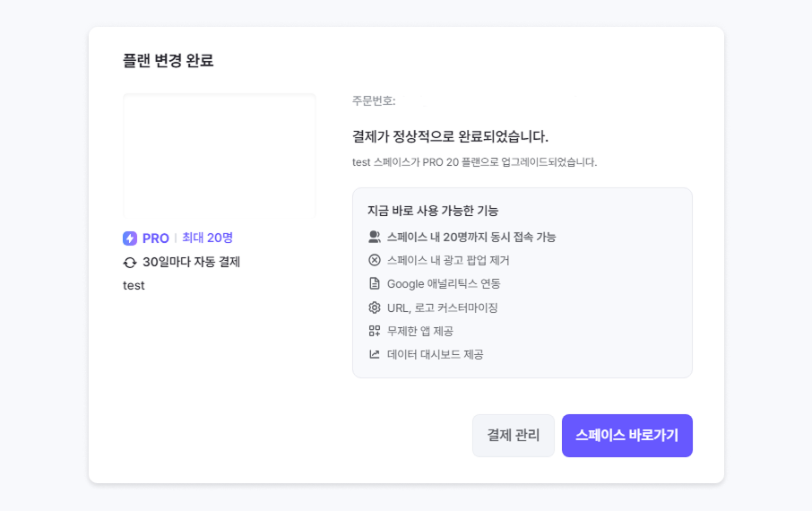Click the 30일마다 자동 결제 text

coord(191,263)
